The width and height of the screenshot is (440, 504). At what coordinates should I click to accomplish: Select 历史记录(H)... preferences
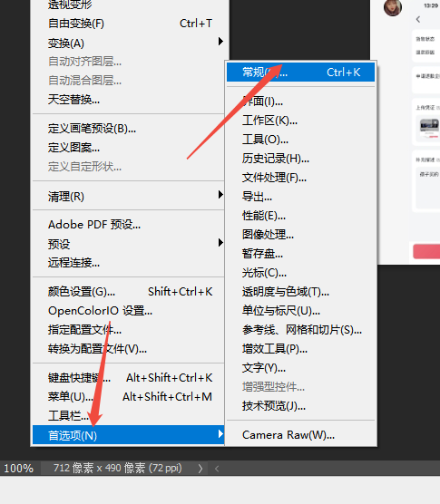[x=300, y=158]
